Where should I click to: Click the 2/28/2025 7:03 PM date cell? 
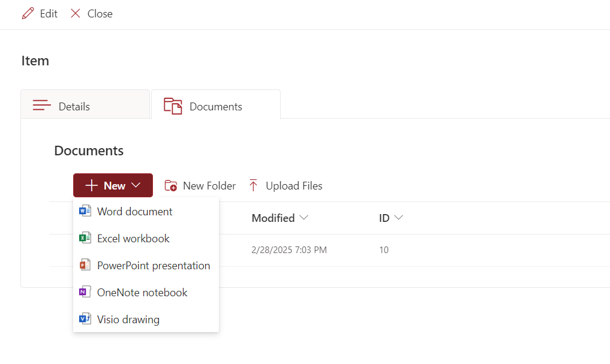coord(289,250)
